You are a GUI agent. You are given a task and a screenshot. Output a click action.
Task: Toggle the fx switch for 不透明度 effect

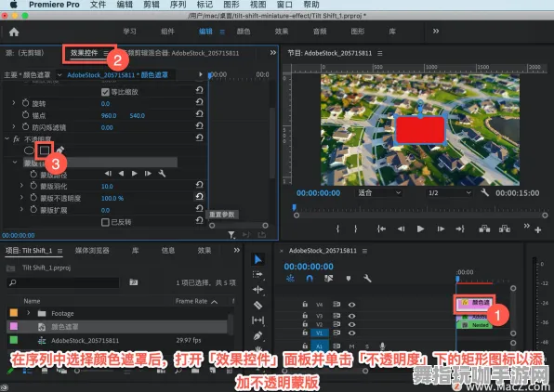pos(16,138)
